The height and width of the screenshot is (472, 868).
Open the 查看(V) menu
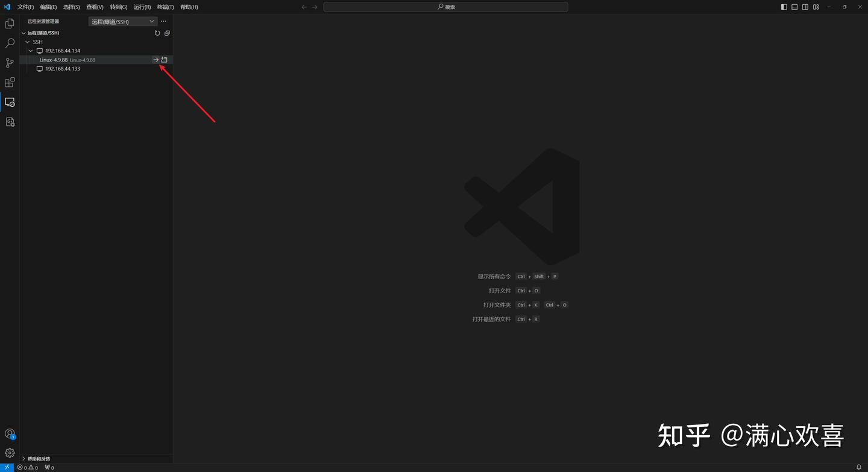pos(95,7)
